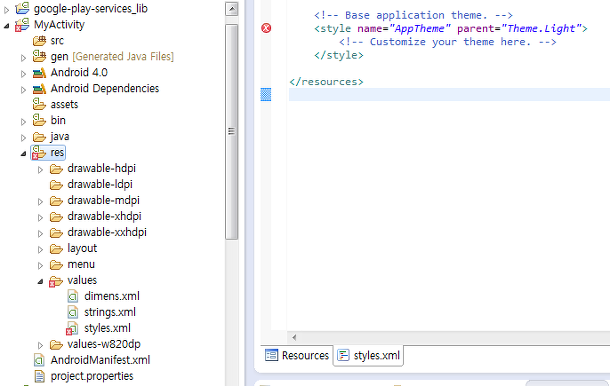Click the package explorer vertical scrollbar thumb

point(231,132)
